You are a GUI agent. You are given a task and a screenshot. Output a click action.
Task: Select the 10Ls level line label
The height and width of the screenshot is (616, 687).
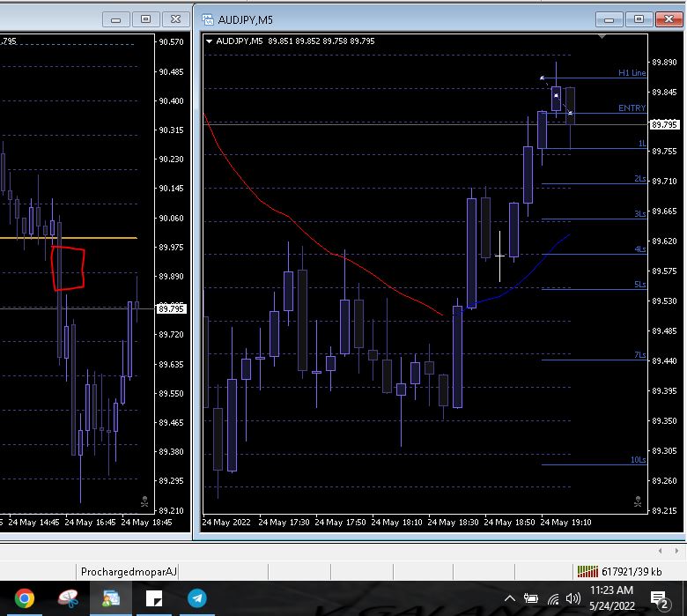639,459
